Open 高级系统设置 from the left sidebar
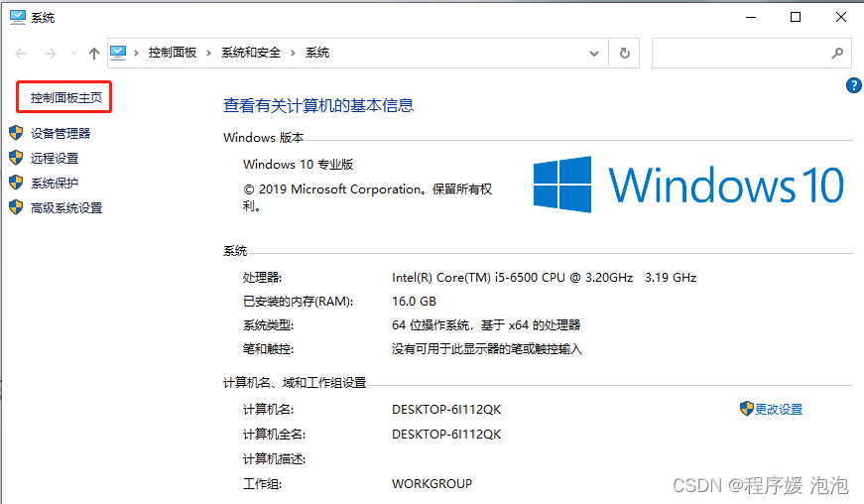Image resolution: width=864 pixels, height=504 pixels. [66, 207]
